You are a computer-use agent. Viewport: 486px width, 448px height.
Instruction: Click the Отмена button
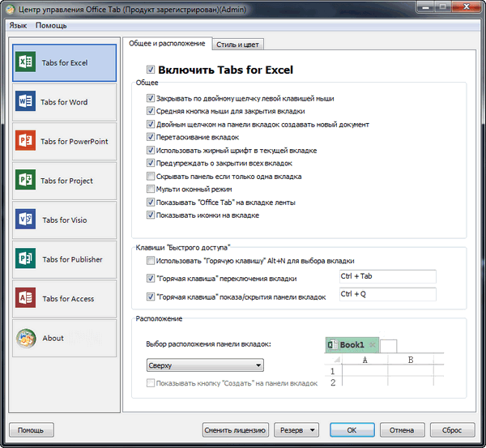pyautogui.click(x=402, y=430)
